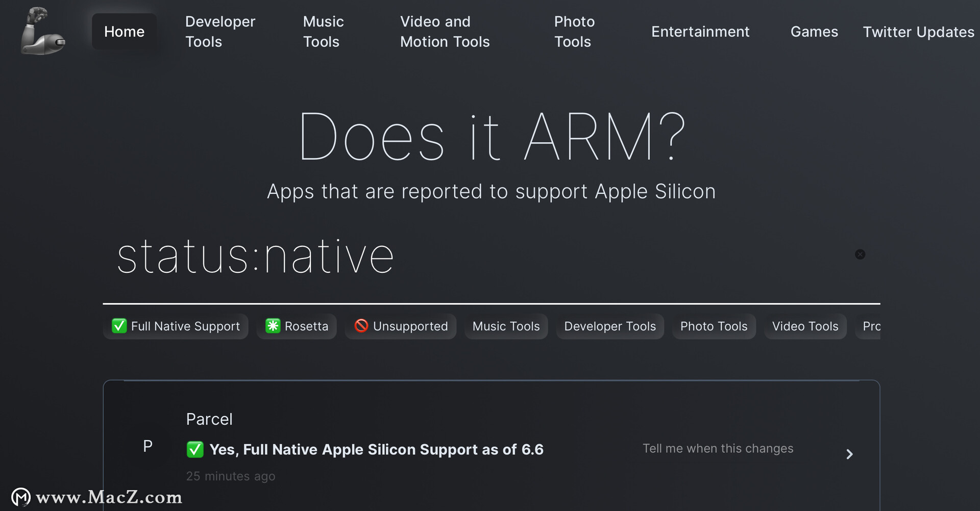This screenshot has width=980, height=511.
Task: Filter by Video Tools chip
Action: [x=805, y=326]
